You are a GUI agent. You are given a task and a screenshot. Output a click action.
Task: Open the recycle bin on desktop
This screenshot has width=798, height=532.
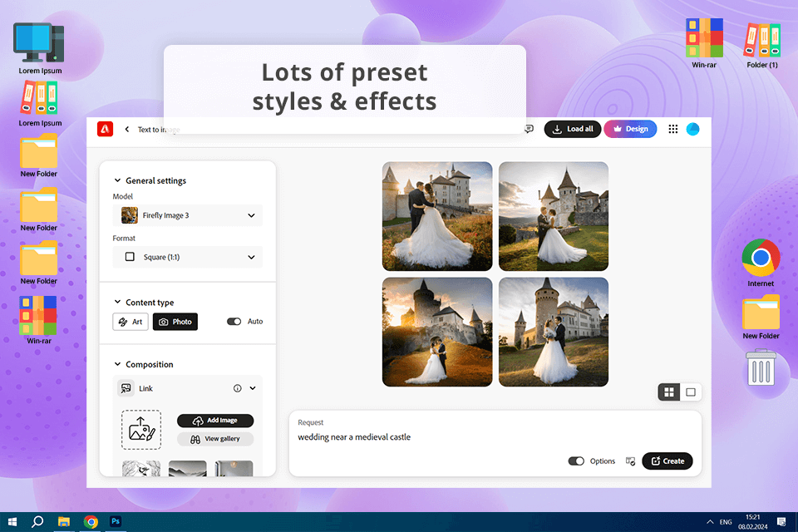click(x=761, y=367)
